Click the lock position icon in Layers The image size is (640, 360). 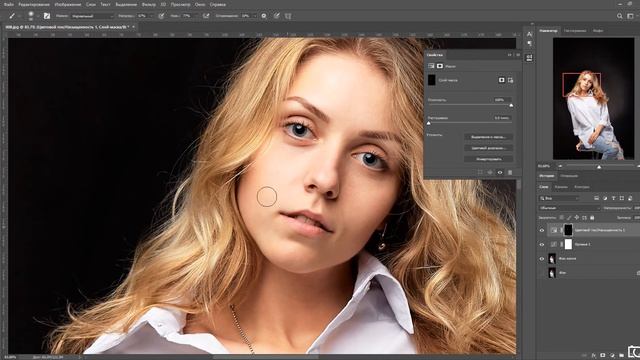point(576,218)
